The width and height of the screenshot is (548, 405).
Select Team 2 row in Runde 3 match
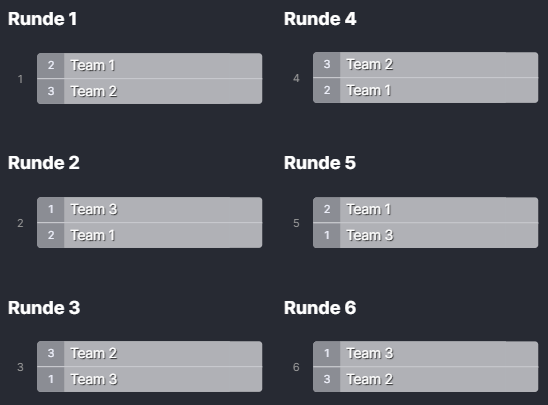[150, 354]
